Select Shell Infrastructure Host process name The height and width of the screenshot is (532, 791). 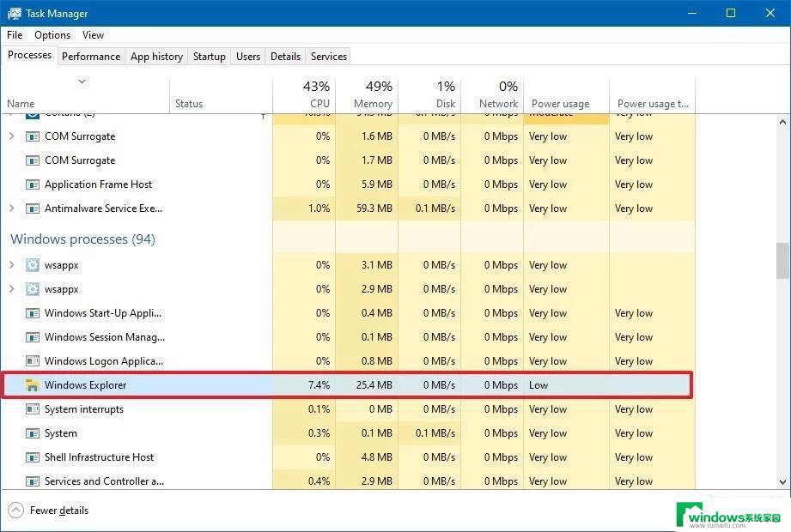(99, 457)
